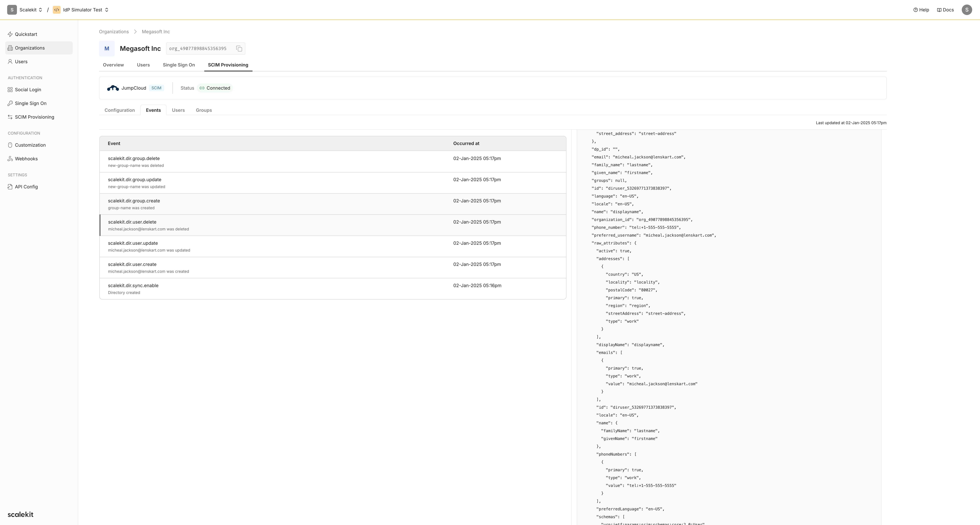Viewport: 980px width, 525px height.
Task: Select the Events sub-tab
Action: 153,110
